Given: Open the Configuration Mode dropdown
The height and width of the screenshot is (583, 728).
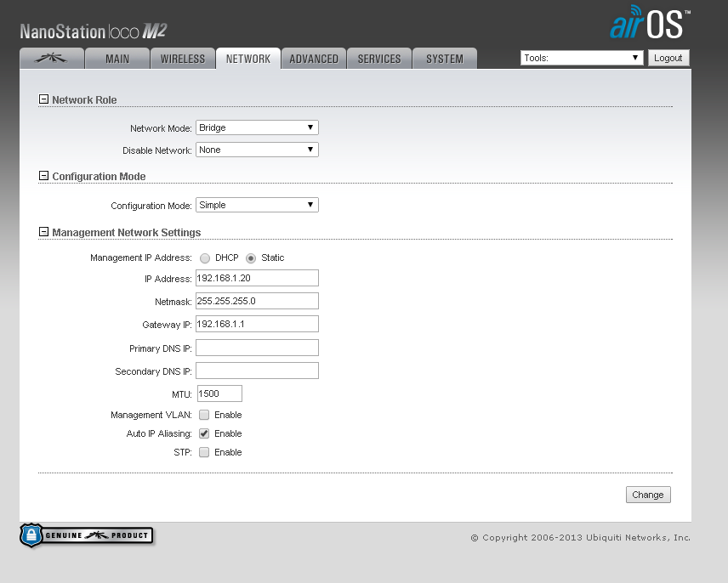Looking at the screenshot, I should tap(257, 205).
